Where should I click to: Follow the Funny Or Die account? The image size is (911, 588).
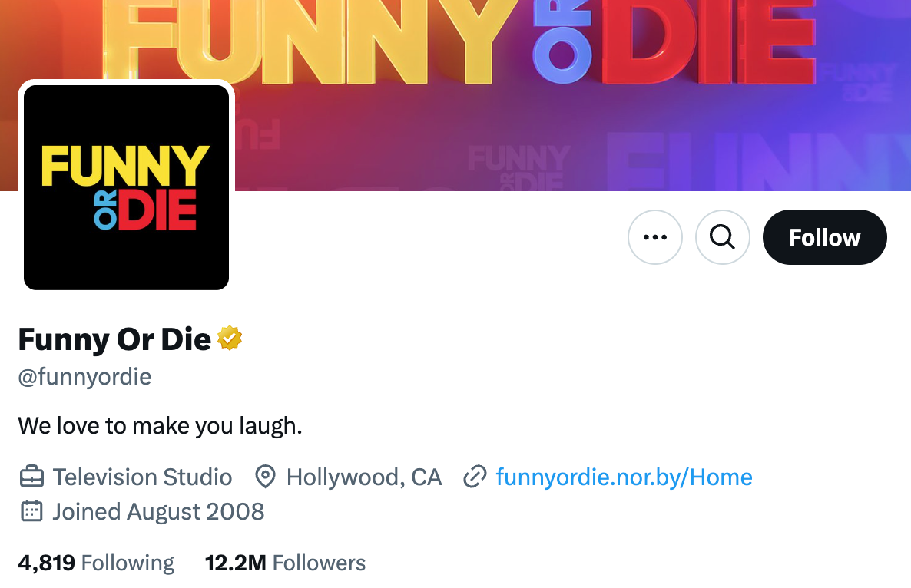[x=824, y=237]
